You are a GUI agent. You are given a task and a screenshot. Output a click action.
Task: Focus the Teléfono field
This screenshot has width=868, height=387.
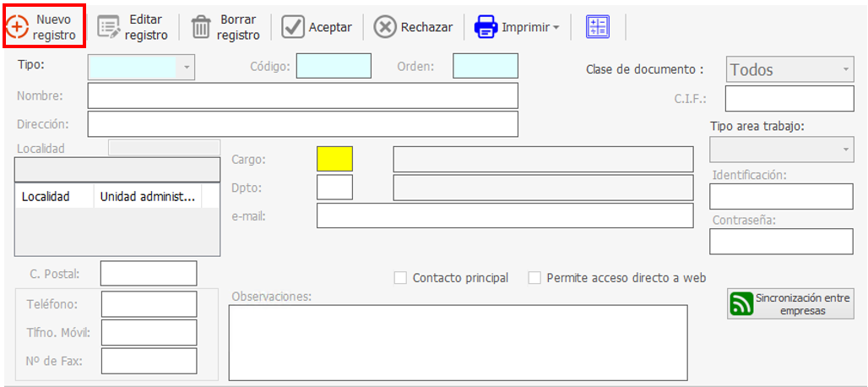tap(149, 304)
